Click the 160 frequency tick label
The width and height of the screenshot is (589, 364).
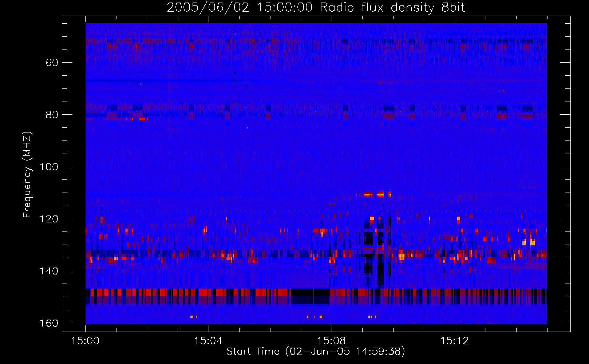tap(49, 323)
